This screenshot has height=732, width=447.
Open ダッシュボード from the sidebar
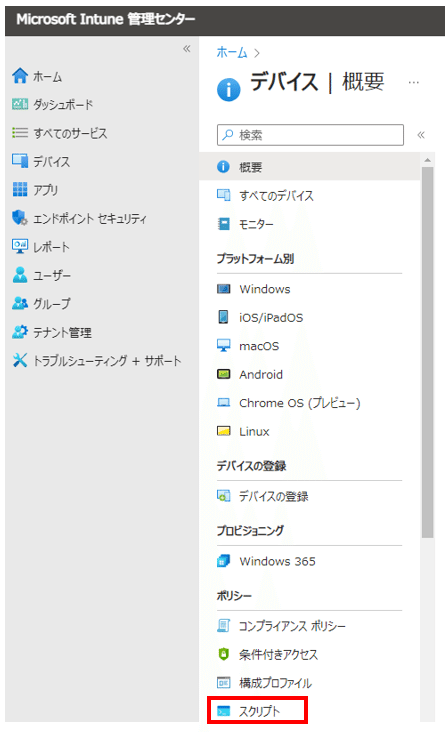[x=63, y=104]
